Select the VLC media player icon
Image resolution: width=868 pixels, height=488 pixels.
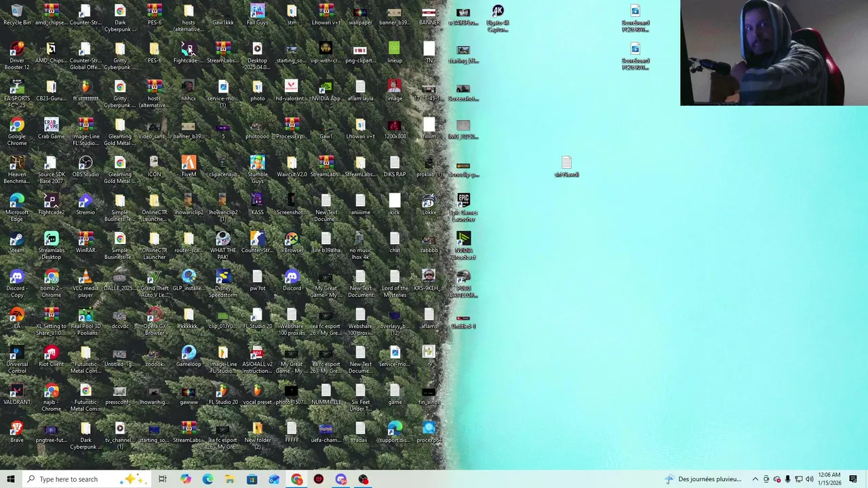tap(85, 284)
